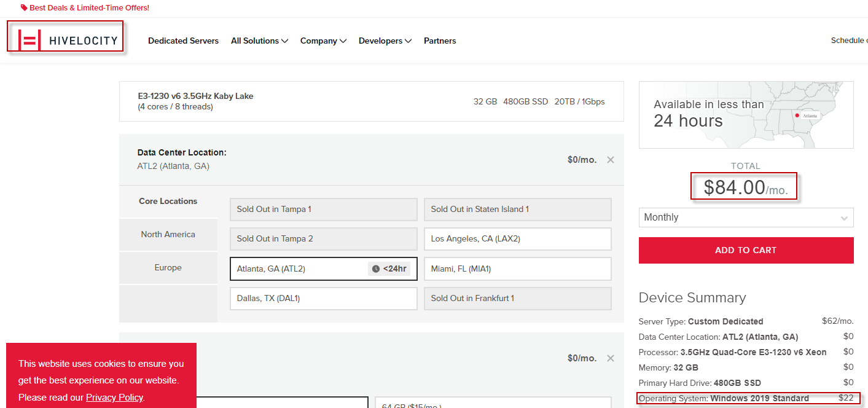
Task: Click the $84.00/mo. total price
Action: tap(746, 187)
